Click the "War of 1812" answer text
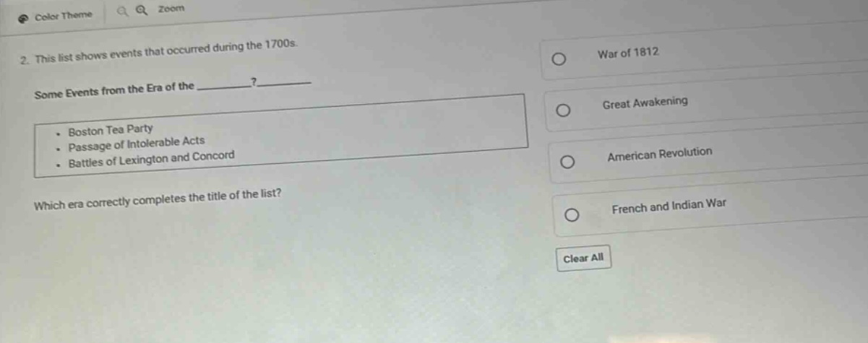This screenshot has width=868, height=343. pyautogui.click(x=628, y=53)
